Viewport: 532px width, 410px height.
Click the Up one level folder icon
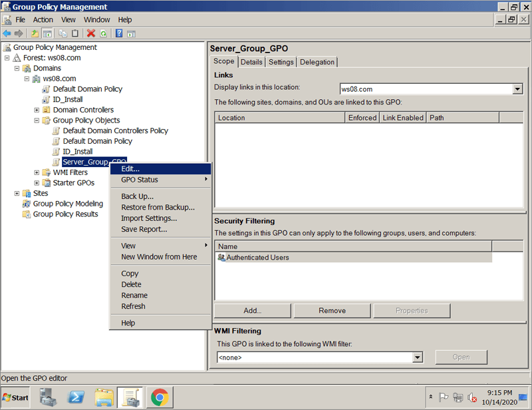(35, 33)
